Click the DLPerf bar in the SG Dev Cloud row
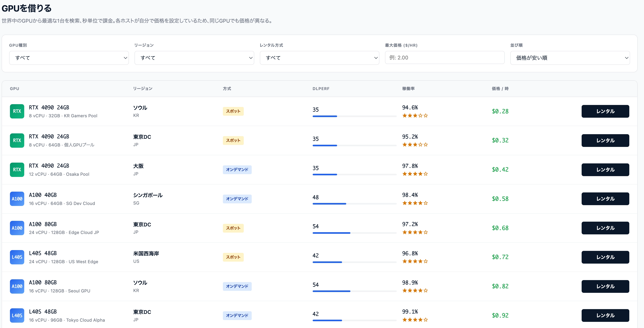Screen dimensions: 644x328 click(355, 204)
